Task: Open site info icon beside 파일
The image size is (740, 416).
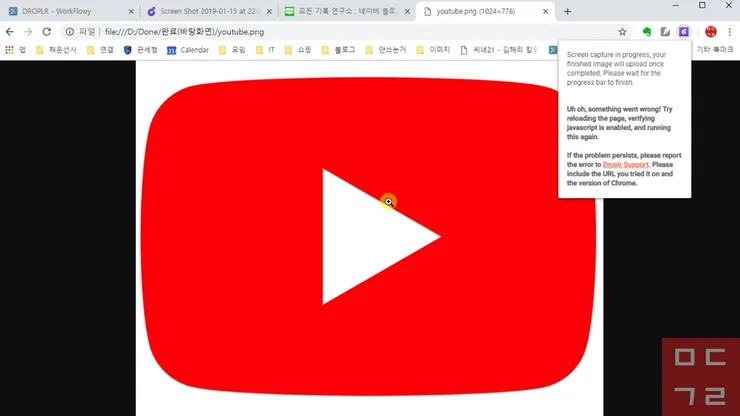Action: [69, 32]
